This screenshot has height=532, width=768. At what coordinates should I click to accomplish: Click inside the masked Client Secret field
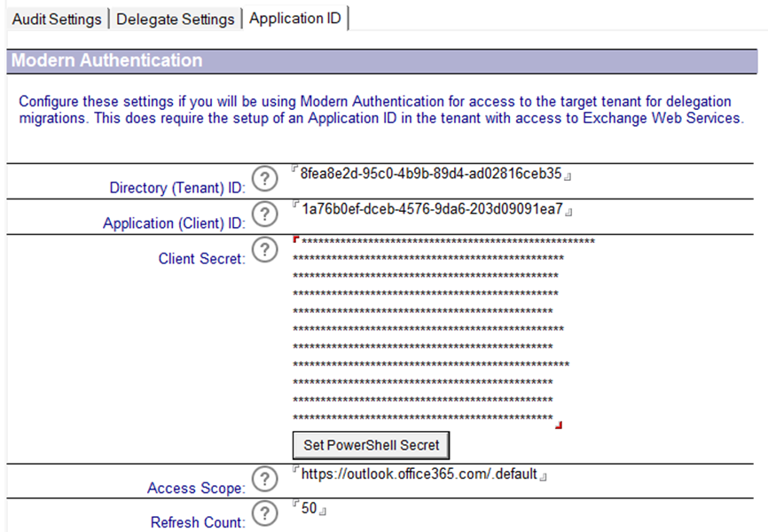(x=426, y=330)
